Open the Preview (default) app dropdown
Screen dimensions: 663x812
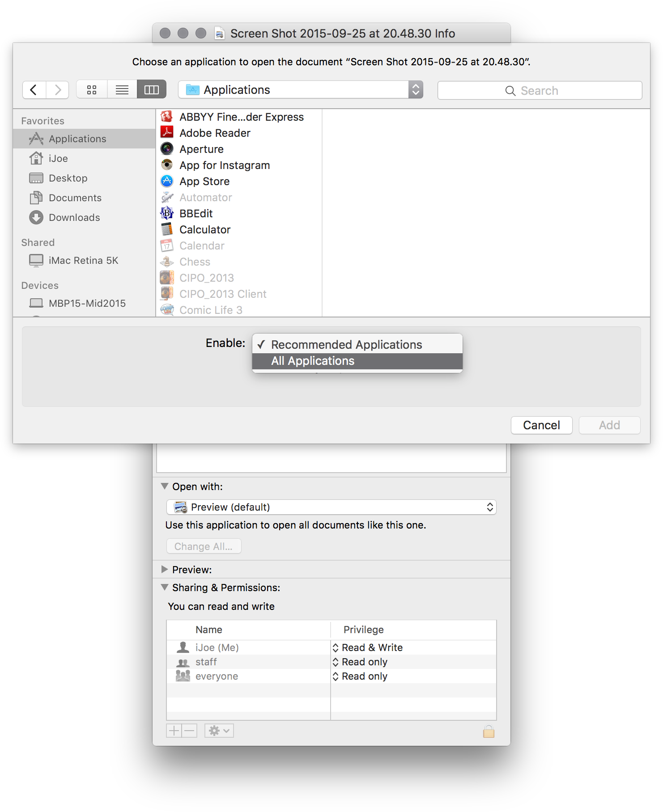point(331,507)
